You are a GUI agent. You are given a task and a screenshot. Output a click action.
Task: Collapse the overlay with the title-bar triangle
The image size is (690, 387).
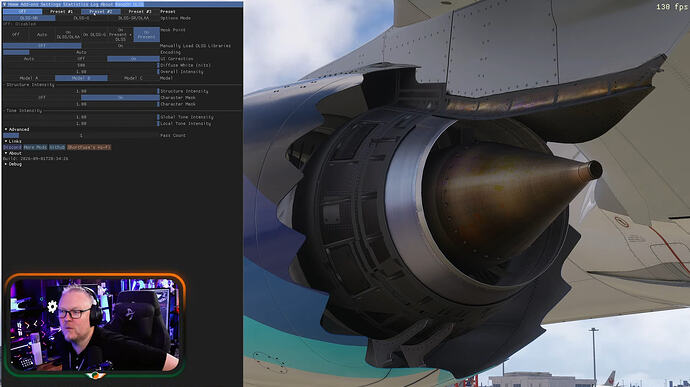(5, 4)
